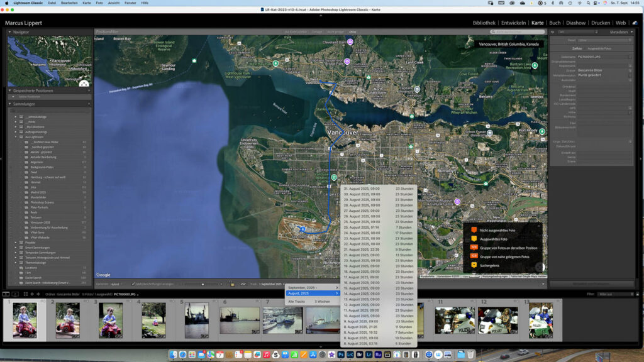
Task: Open Finder from the Dock
Action: pos(174,354)
